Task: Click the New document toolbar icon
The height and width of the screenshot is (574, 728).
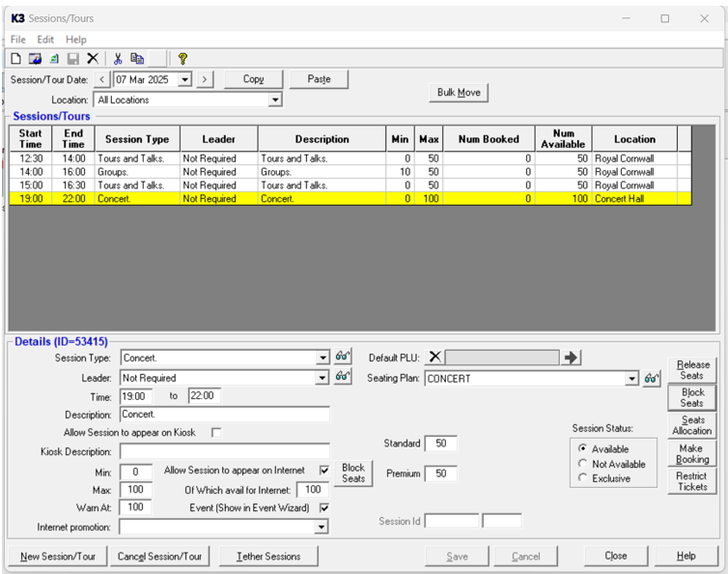Action: 15,59
